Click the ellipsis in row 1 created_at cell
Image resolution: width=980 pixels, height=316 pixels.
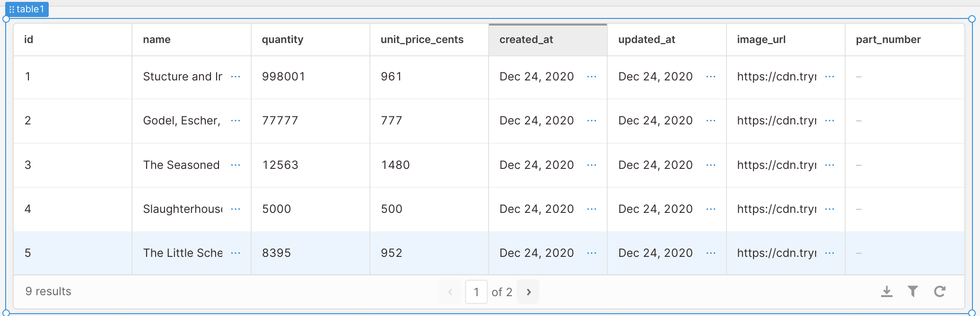point(592,77)
